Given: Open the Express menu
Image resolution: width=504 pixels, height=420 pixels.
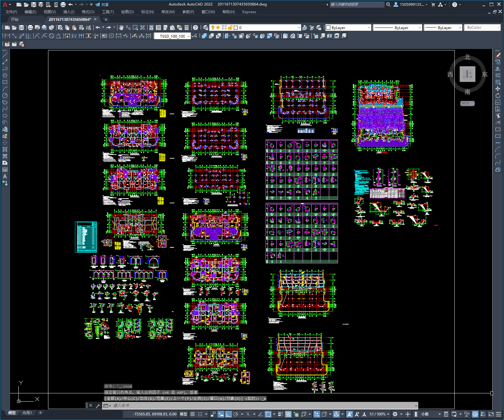Looking at the screenshot, I should pos(249,12).
